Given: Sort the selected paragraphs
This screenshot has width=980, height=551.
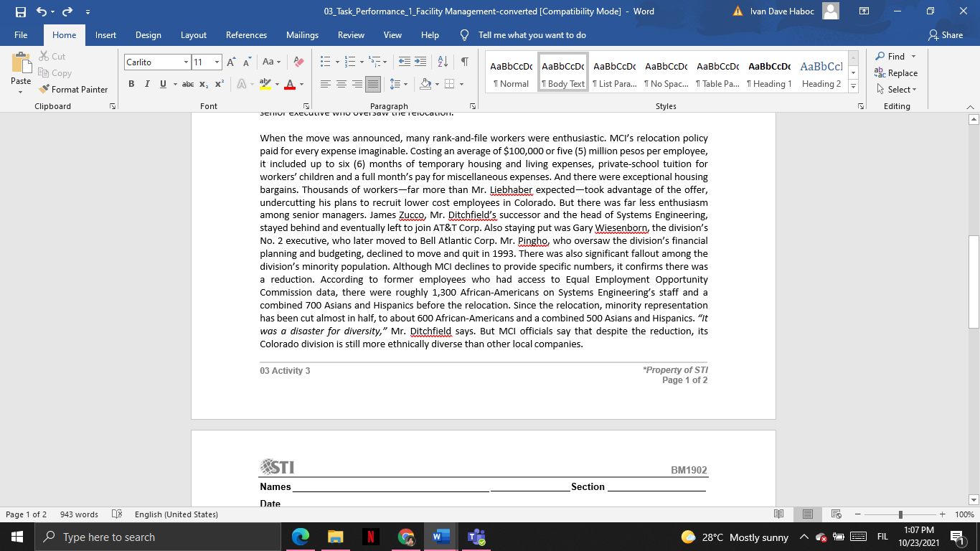Looking at the screenshot, I should pos(443,62).
